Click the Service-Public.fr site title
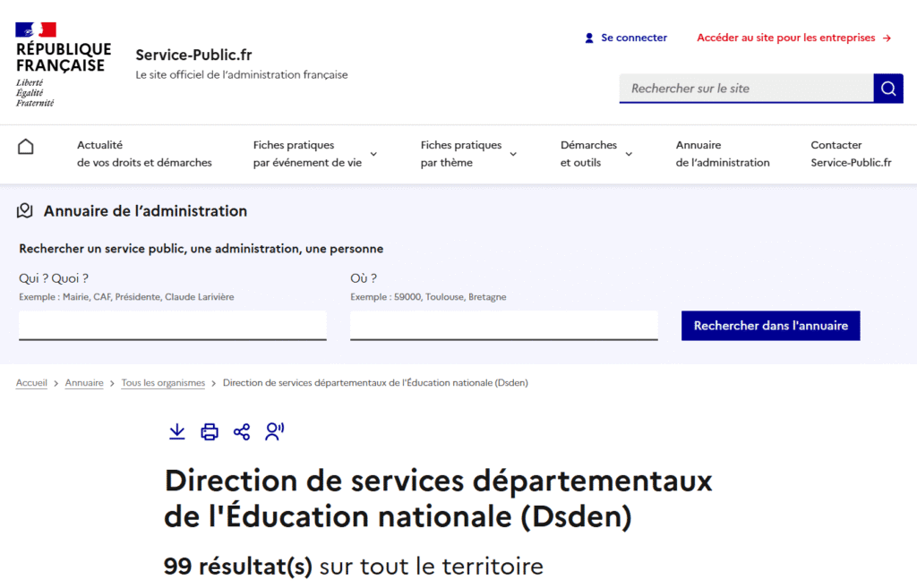The image size is (917, 588). click(193, 55)
